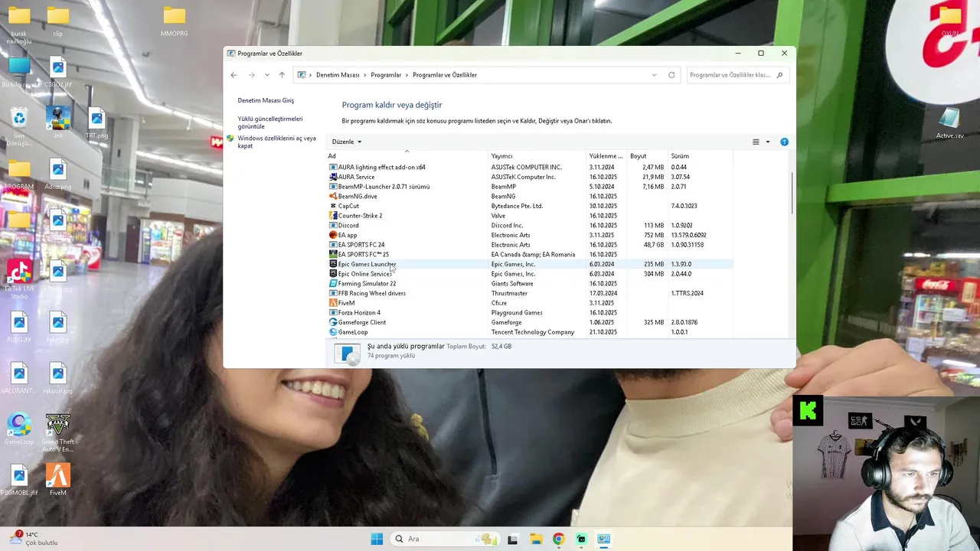The image size is (980, 551).
Task: Click the search magnifier icon in window
Action: click(x=779, y=75)
